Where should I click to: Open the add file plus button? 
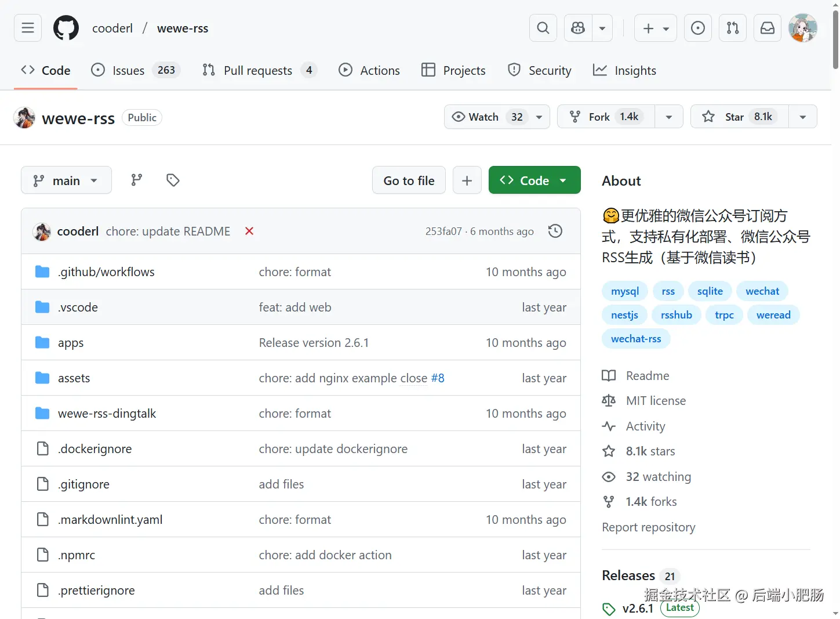[x=467, y=180]
